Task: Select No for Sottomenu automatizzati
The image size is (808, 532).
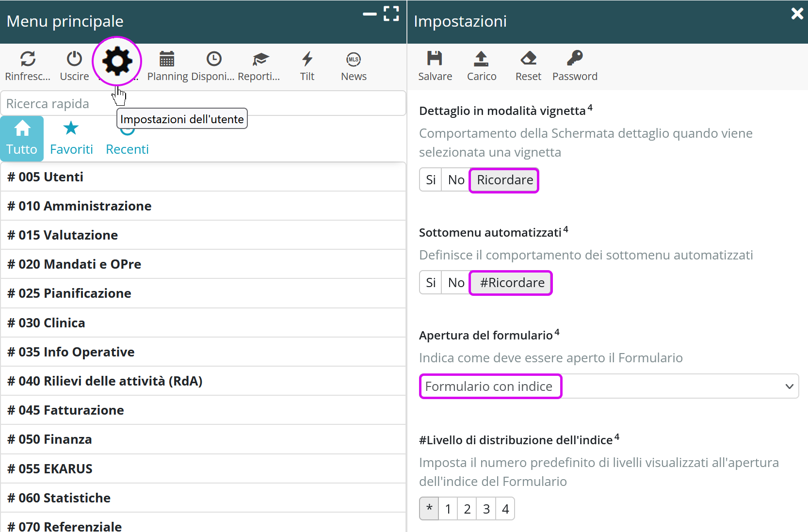Action: click(x=456, y=283)
